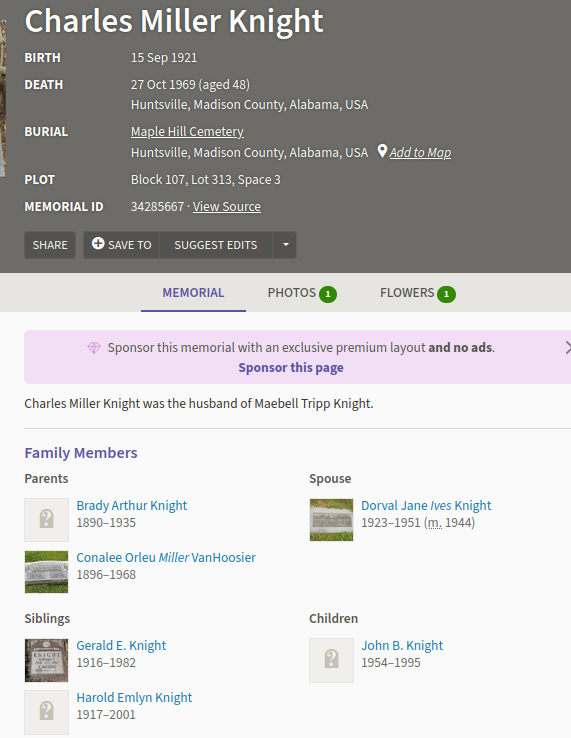Click the purple diamond sponsor icon
This screenshot has height=738, width=571.
pyautogui.click(x=94, y=348)
